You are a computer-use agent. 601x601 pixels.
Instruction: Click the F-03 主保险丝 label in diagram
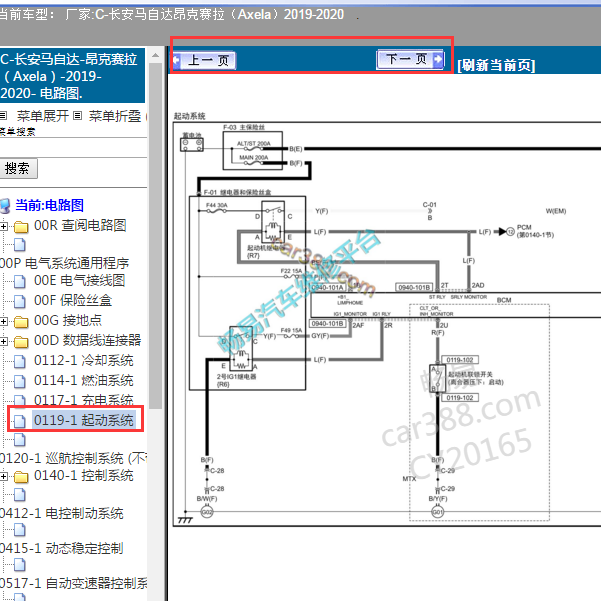[x=244, y=127]
